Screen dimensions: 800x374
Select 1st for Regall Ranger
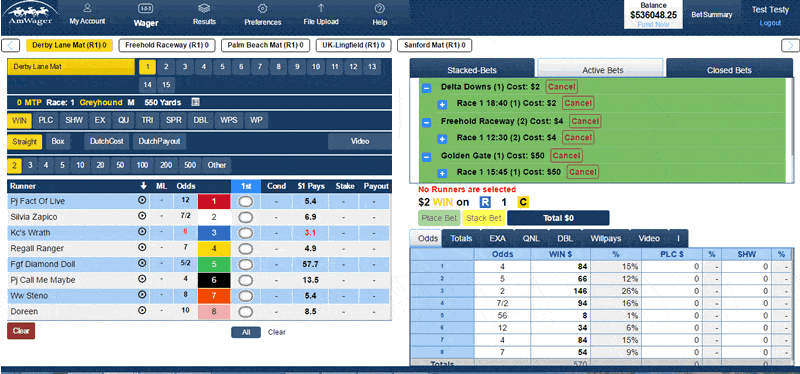click(x=245, y=248)
